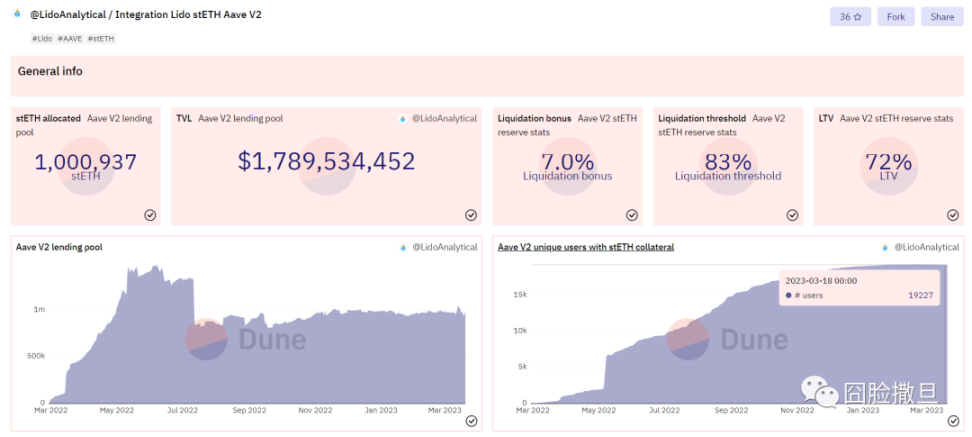Click checkmark icon on TVL card
Image resolution: width=972 pixels, height=437 pixels.
pyautogui.click(x=471, y=214)
